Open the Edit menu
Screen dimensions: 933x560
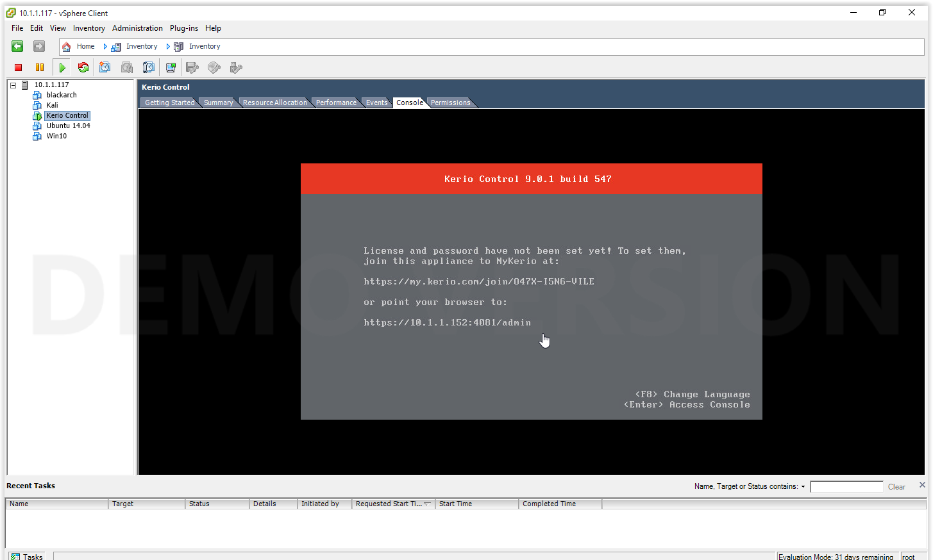[37, 28]
